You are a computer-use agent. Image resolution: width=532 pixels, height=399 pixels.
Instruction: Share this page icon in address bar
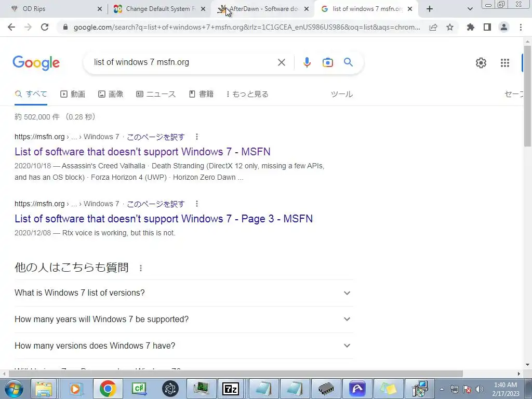click(x=433, y=27)
